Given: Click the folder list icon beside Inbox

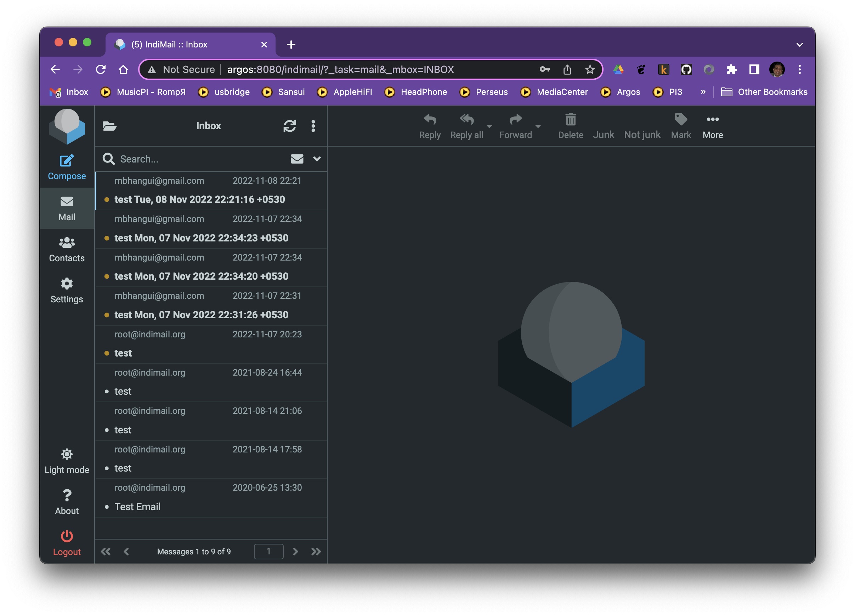Looking at the screenshot, I should pyautogui.click(x=109, y=126).
